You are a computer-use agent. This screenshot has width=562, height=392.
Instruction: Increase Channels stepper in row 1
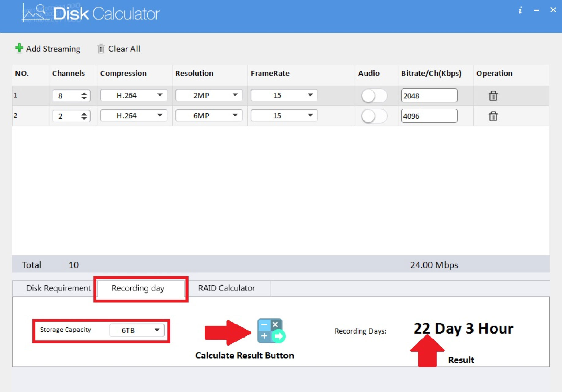[84, 93]
